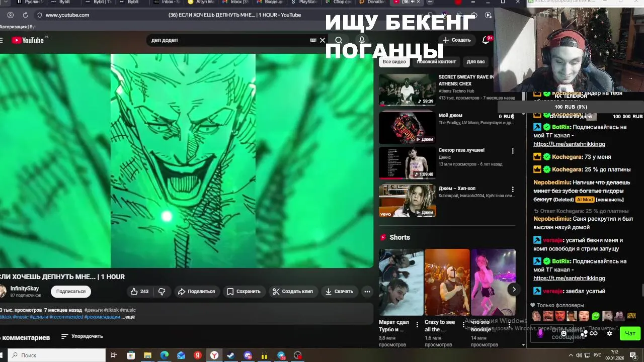Open chat settings gear icon
644x362 pixels.
click(x=610, y=333)
